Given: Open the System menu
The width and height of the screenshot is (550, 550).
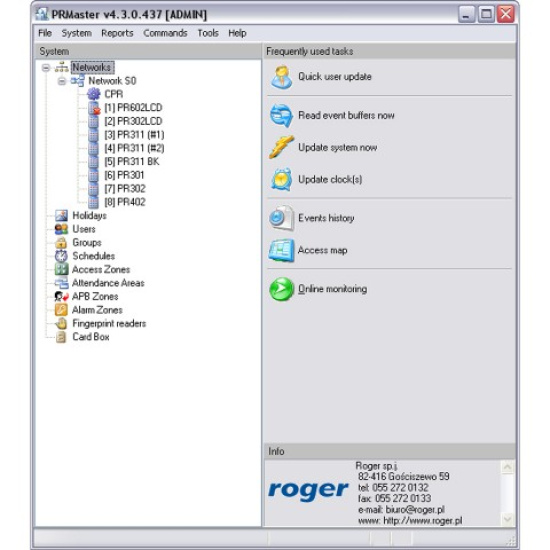Looking at the screenshot, I should (x=76, y=33).
